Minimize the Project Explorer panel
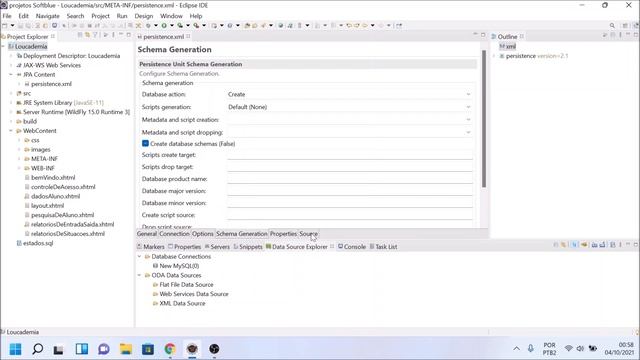Screen dimensions: 640x360 [121, 35]
